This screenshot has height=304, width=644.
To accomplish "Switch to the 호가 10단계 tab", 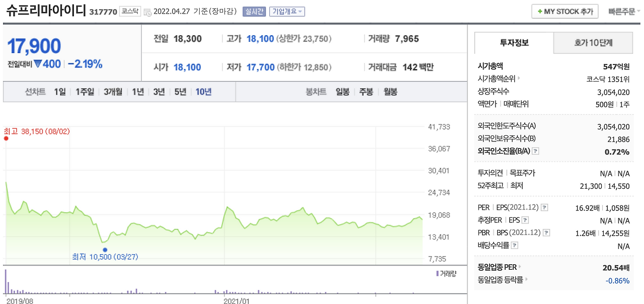I will pos(593,43).
